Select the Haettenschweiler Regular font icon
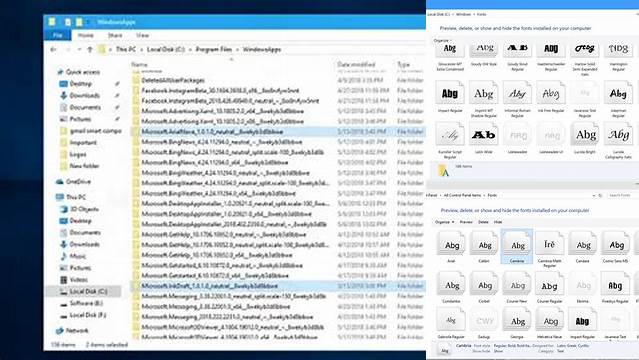The image size is (639, 360). (551, 50)
